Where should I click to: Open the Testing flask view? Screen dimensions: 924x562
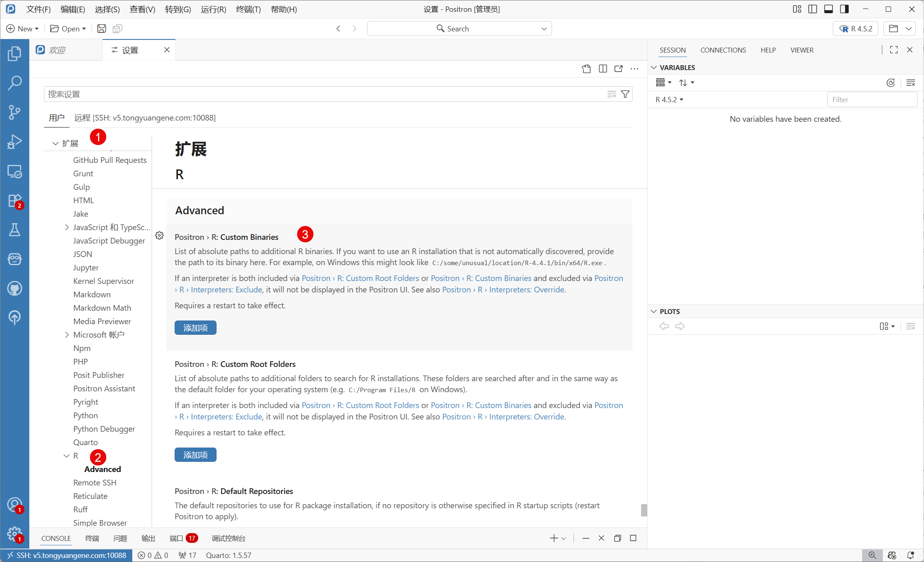tap(15, 230)
